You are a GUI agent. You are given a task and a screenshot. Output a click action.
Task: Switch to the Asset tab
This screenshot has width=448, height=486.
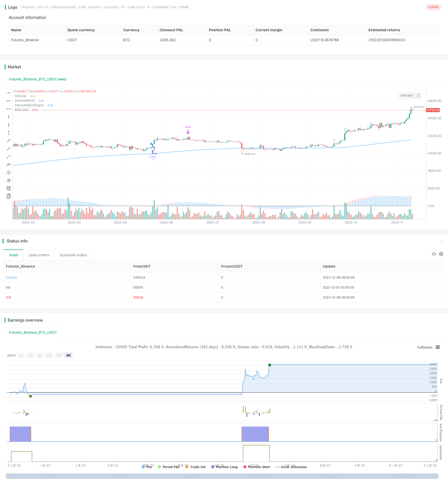click(x=14, y=255)
